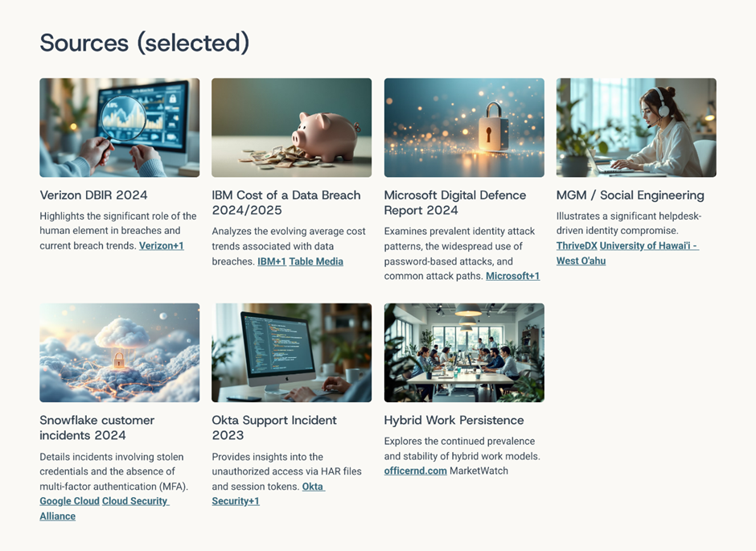The image size is (756, 551).
Task: Click 'IBM Cost of a Data Breach 2024/2025' title
Action: click(286, 203)
